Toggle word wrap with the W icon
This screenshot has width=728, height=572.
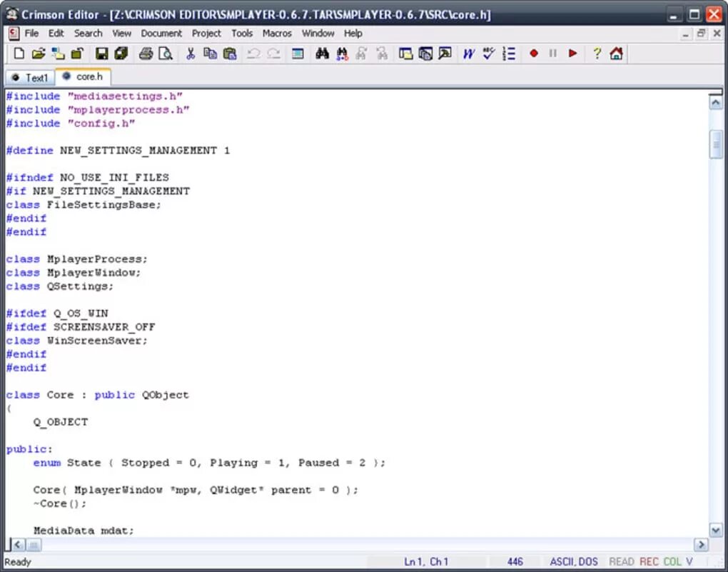point(469,54)
